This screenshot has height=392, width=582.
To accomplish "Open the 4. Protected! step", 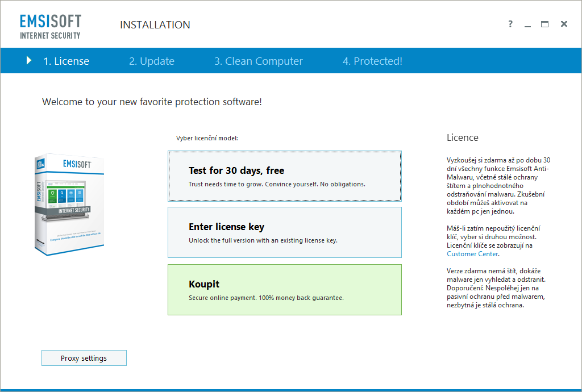I will click(372, 61).
